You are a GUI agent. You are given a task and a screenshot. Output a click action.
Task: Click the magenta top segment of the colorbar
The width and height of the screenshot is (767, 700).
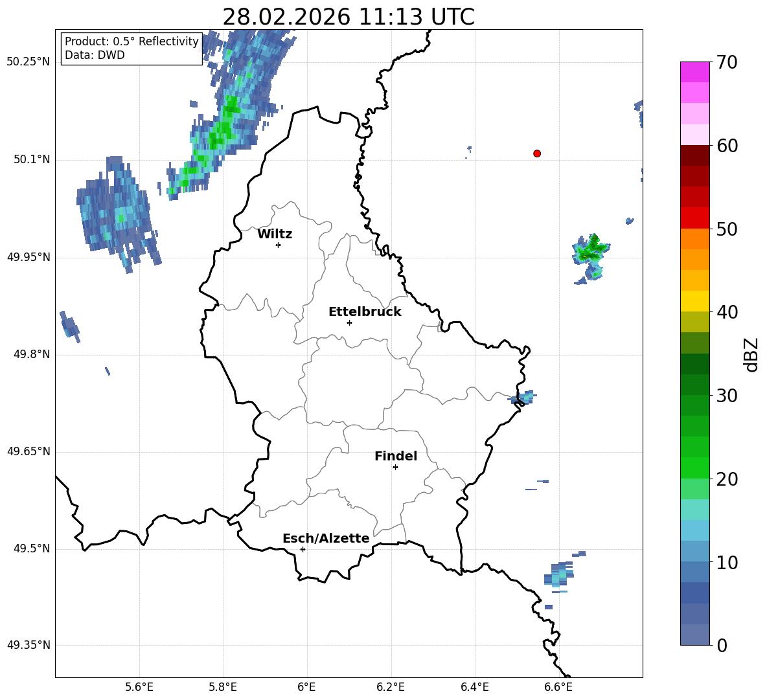pos(694,73)
